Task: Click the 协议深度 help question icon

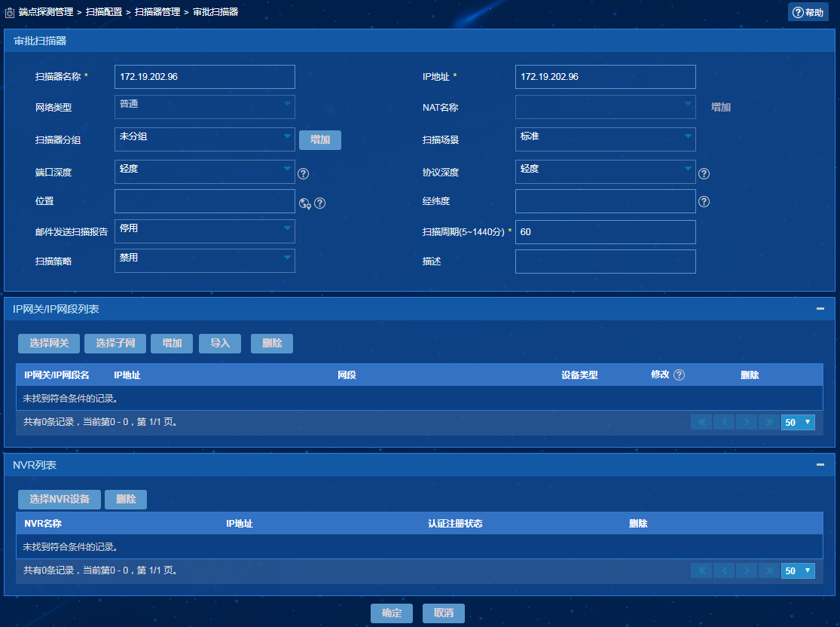Action: (x=704, y=173)
